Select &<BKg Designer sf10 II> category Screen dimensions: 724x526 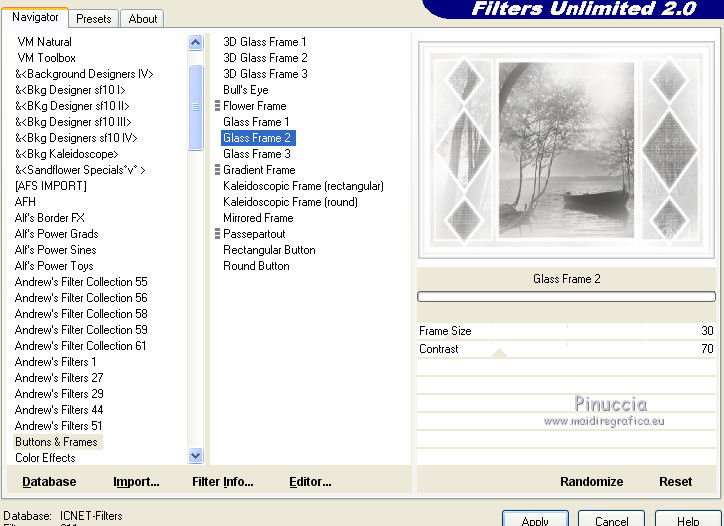click(x=72, y=106)
